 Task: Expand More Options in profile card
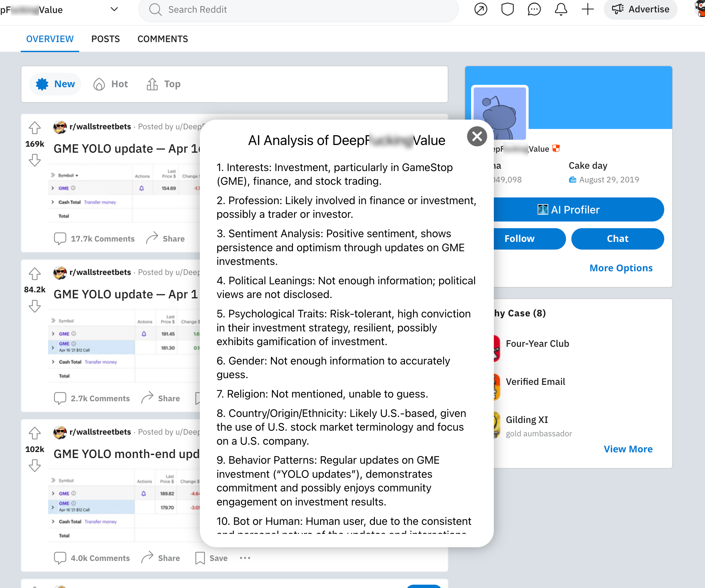pos(621,268)
